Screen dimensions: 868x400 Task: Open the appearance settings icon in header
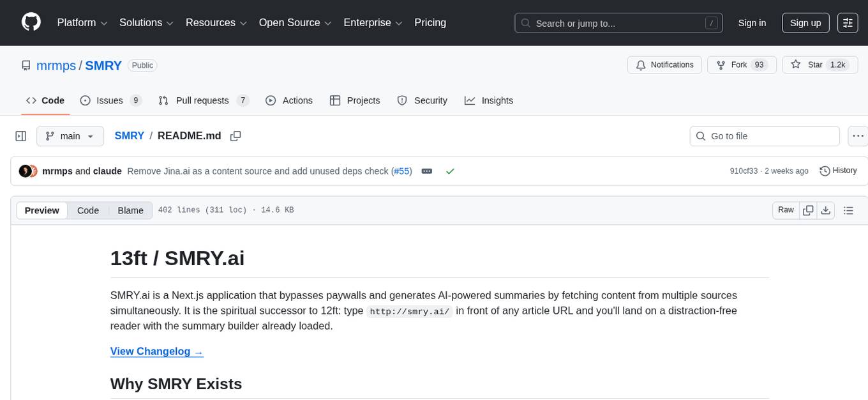tap(848, 23)
